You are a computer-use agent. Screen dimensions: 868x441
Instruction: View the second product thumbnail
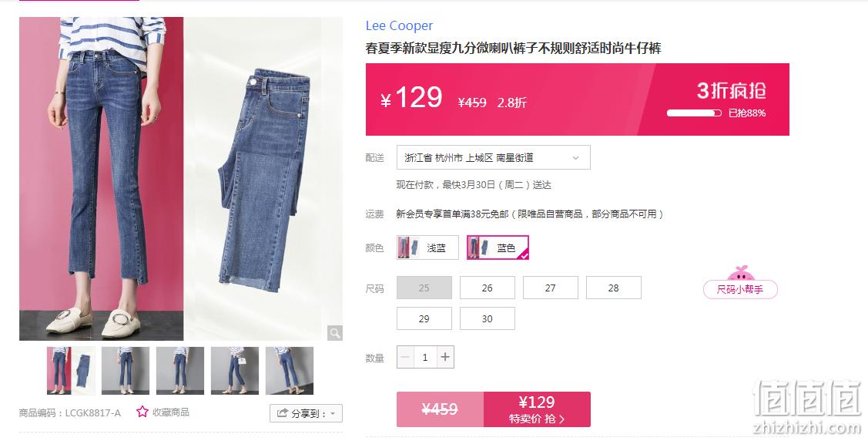coord(125,371)
